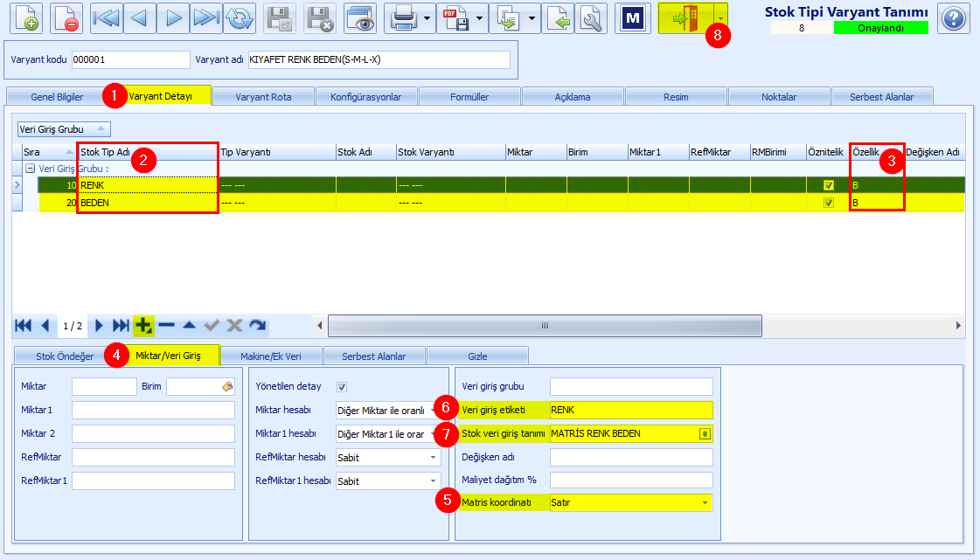The width and height of the screenshot is (980, 560).
Task: Toggle Öznitelik checkbox in BEDEN row
Action: pyautogui.click(x=829, y=203)
